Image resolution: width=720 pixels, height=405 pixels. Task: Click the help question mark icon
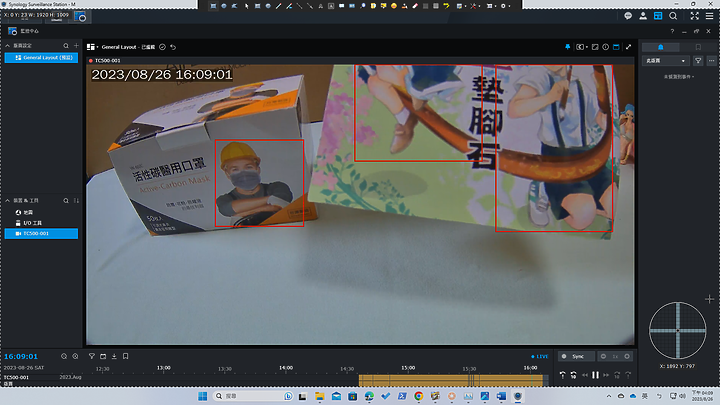tap(672, 31)
